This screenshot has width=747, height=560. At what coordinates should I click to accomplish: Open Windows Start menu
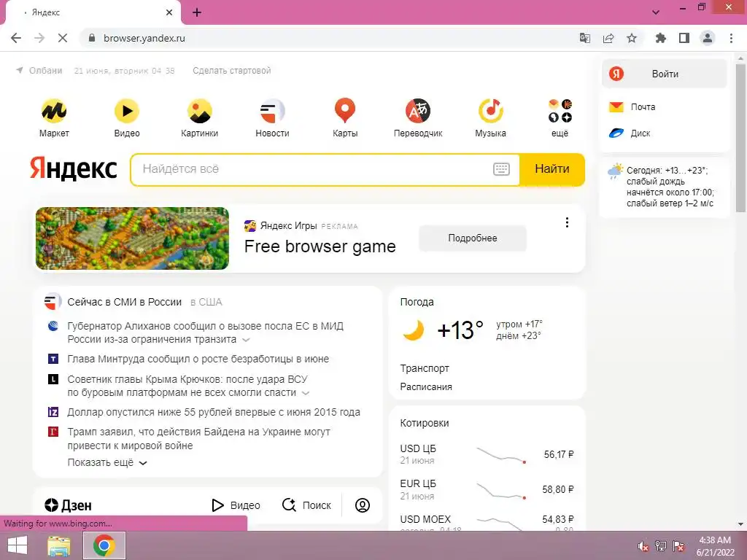(x=18, y=545)
